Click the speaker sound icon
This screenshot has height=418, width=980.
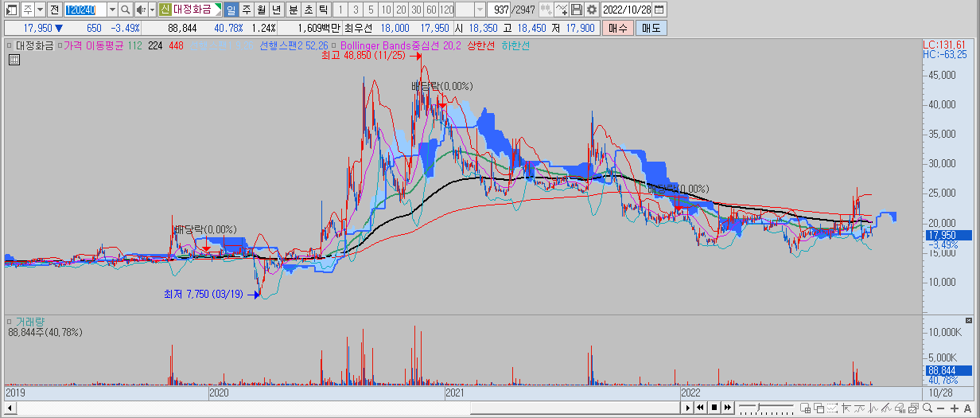coord(141,10)
